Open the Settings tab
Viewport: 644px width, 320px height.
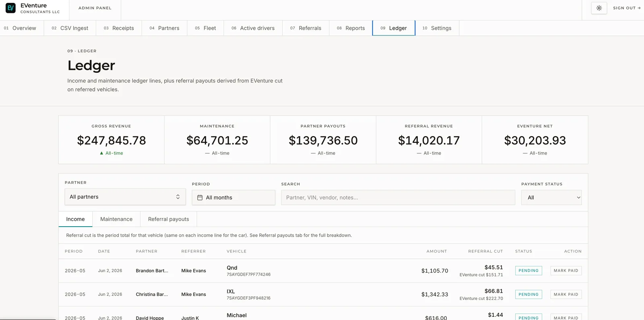pyautogui.click(x=437, y=28)
